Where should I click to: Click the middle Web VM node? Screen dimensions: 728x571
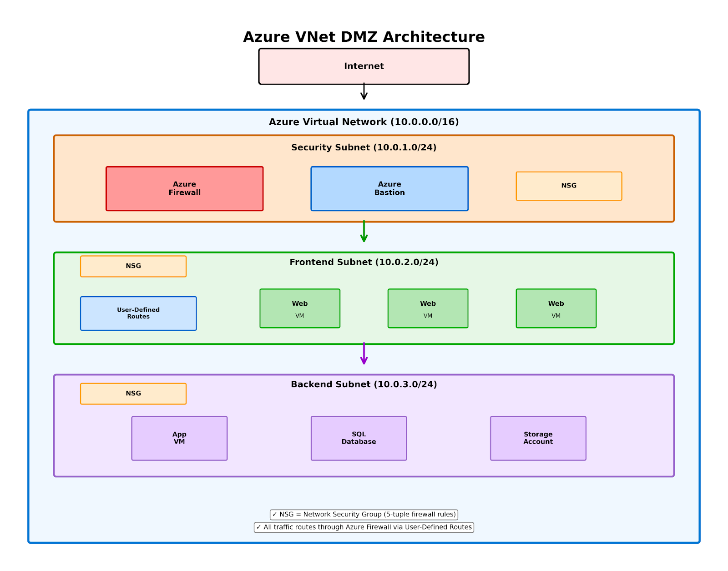tap(427, 308)
